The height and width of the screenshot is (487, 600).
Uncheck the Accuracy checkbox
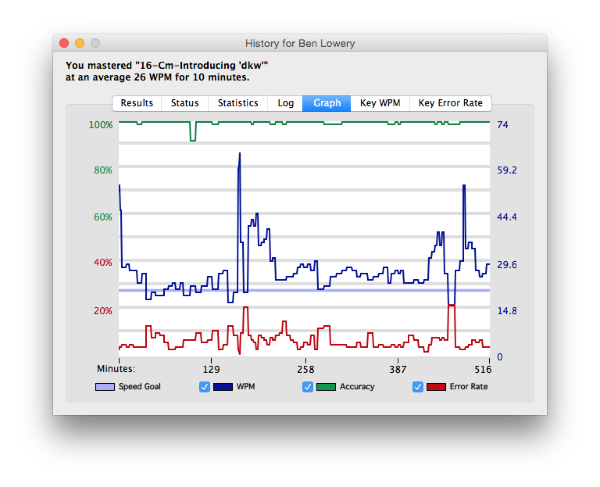click(x=307, y=387)
